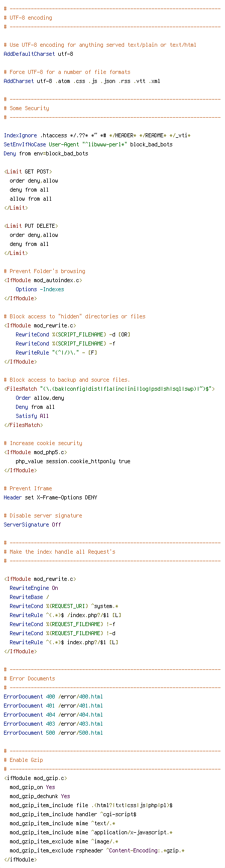Click the X-Frame-Options DENY header line
Viewport: 225px width, 868px height.
click(50, 497)
